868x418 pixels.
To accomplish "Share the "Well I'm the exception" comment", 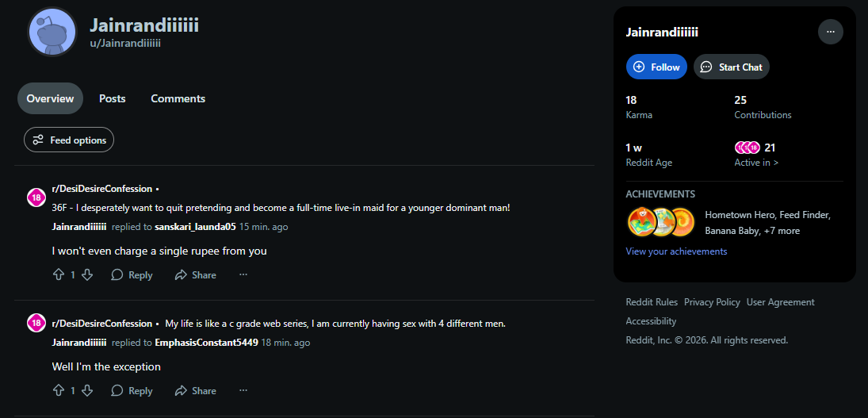I will click(x=195, y=390).
